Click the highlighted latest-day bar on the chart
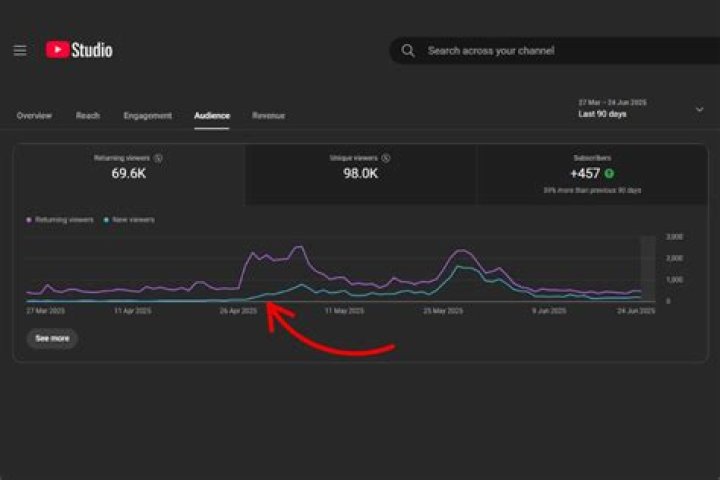The width and height of the screenshot is (720, 480). point(647,269)
